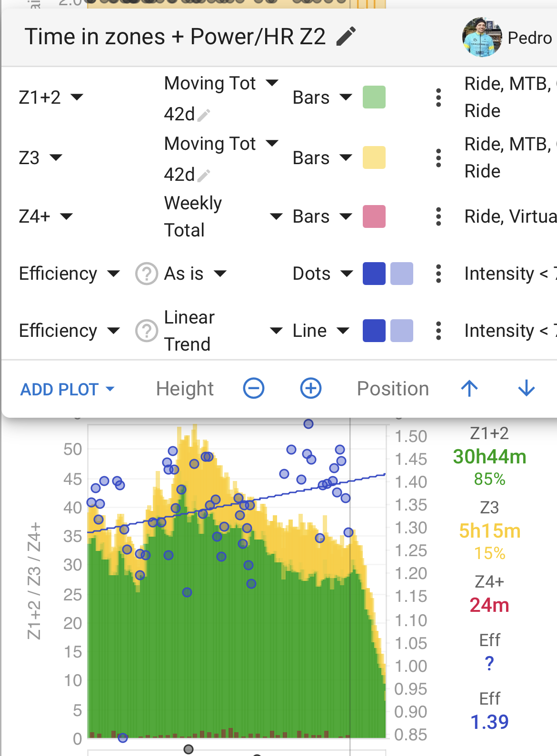Decrease plot height with minus icon
The image size is (557, 756).
[254, 389]
